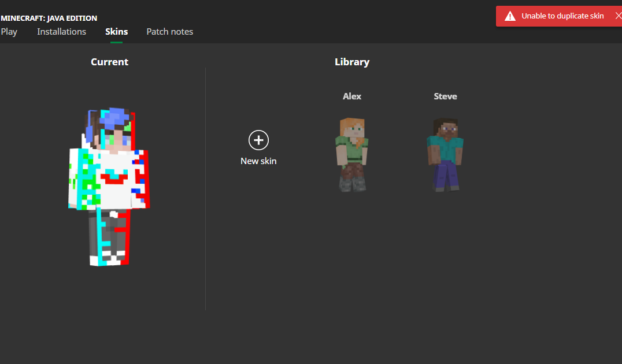This screenshot has width=622, height=364.
Task: Click the red warning triangle icon
Action: [510, 16]
